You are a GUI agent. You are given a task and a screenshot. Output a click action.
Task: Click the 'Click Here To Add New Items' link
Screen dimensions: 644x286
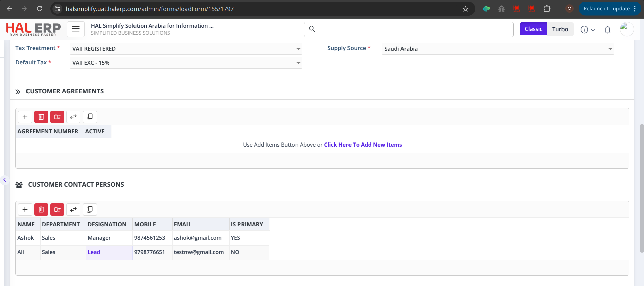(x=363, y=145)
